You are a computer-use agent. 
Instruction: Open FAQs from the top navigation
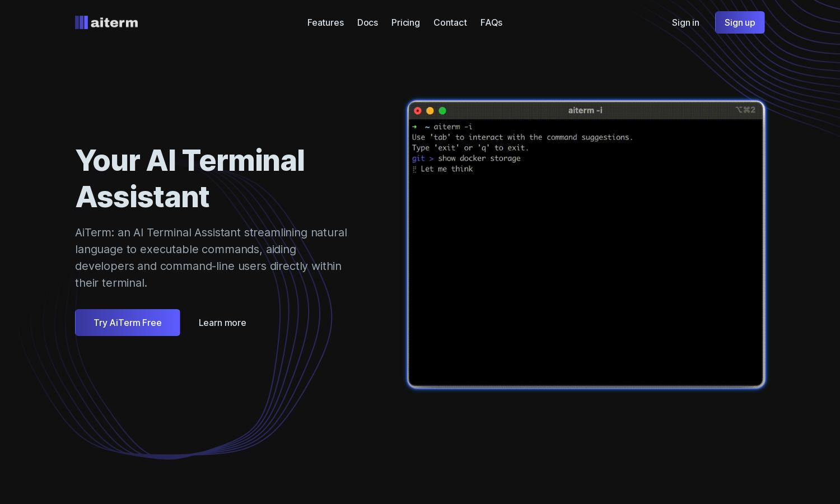click(x=491, y=22)
